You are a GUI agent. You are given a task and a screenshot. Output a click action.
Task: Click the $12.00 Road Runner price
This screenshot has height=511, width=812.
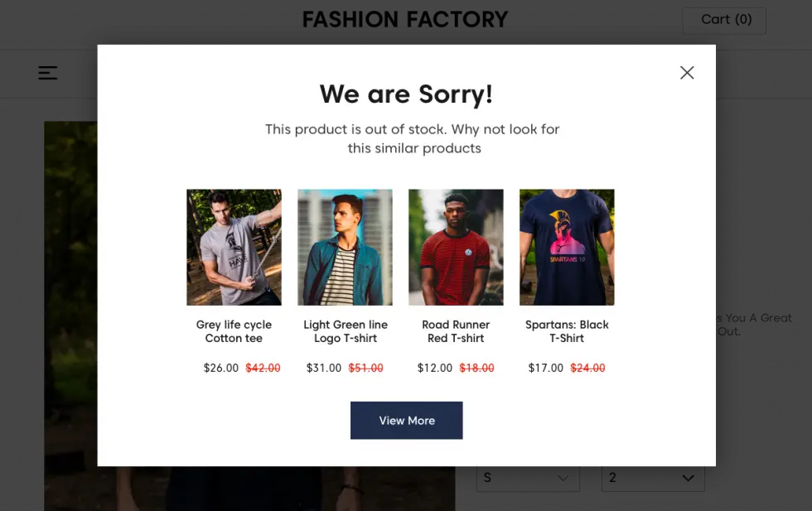[435, 368]
